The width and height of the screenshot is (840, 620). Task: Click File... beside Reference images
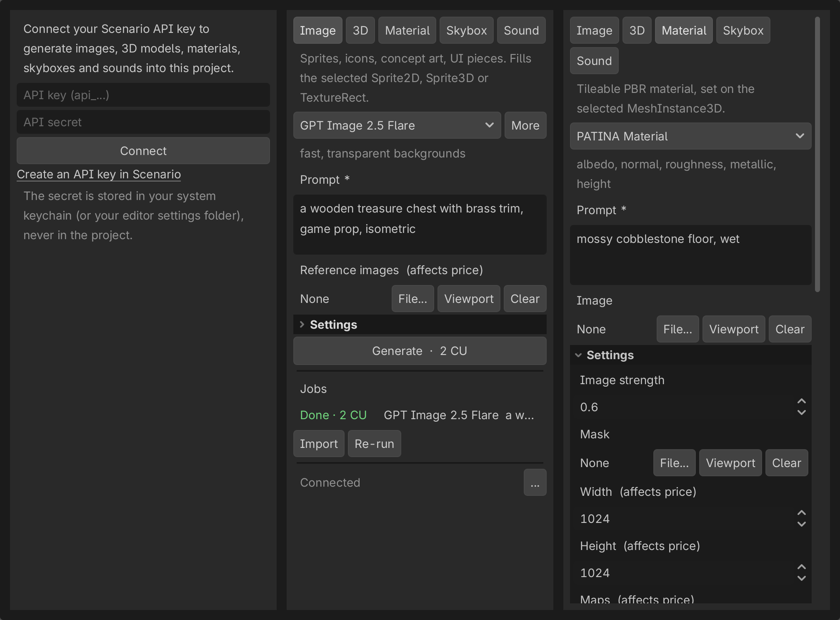pos(412,299)
